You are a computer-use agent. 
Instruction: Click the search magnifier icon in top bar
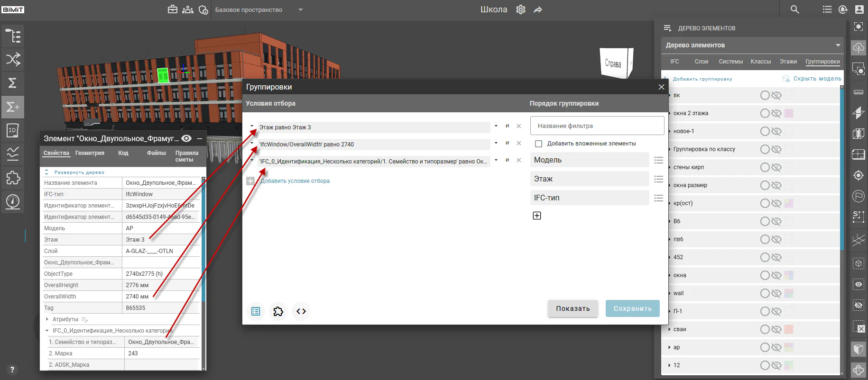coord(795,9)
